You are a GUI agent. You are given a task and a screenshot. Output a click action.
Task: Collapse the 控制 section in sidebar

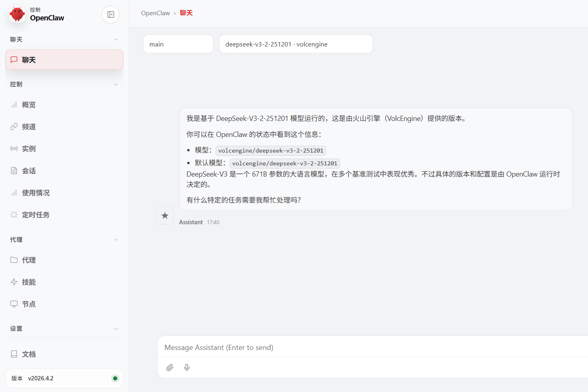(x=116, y=84)
